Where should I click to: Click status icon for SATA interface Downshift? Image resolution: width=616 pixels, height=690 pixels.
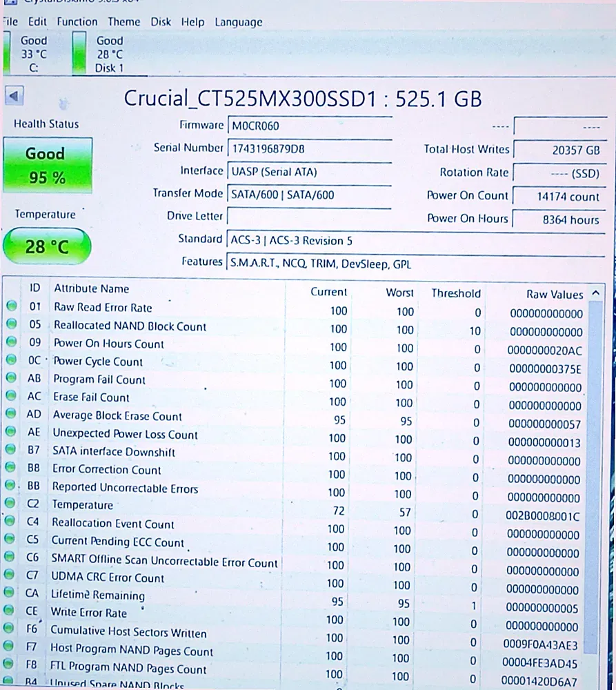click(10, 449)
